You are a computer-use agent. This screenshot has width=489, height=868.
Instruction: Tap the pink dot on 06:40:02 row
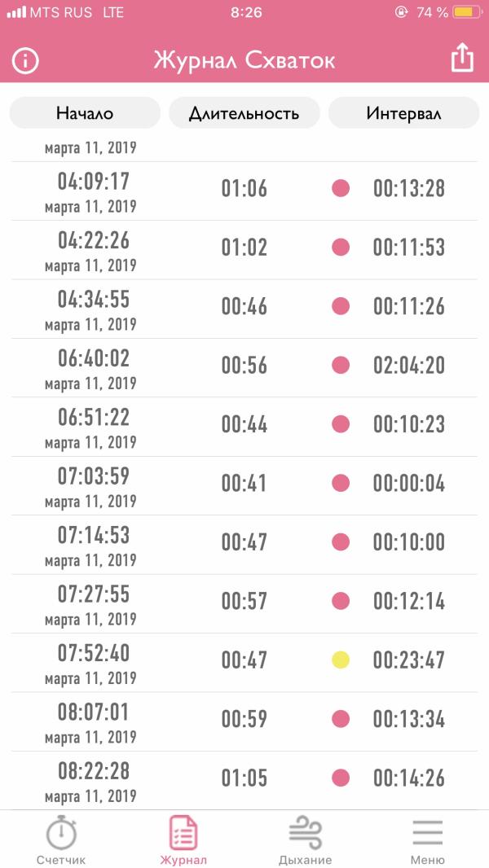click(x=341, y=365)
